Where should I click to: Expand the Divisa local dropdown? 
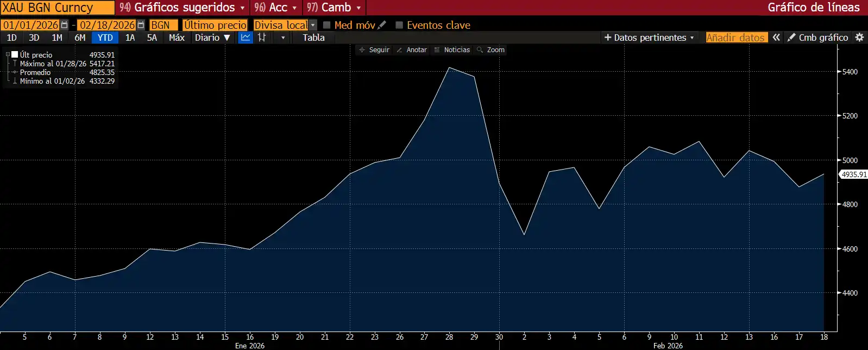[312, 25]
